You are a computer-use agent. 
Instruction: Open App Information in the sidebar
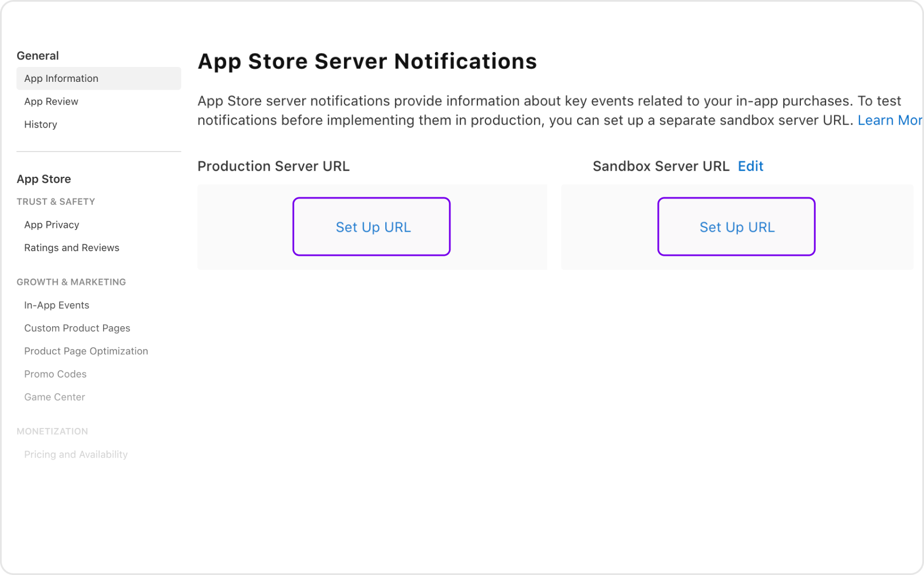click(98, 78)
